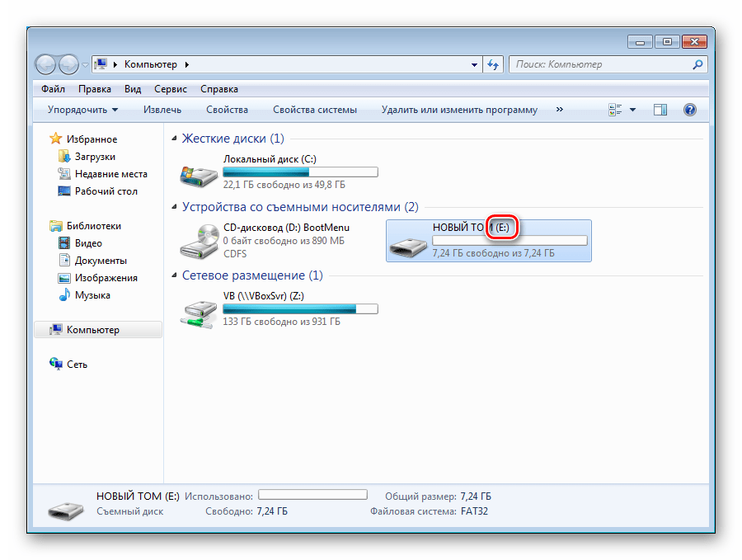The width and height of the screenshot is (742, 560).
Task: Select the VB (\\VBoxSvr) (Z:) network drive
Action: tap(200, 310)
